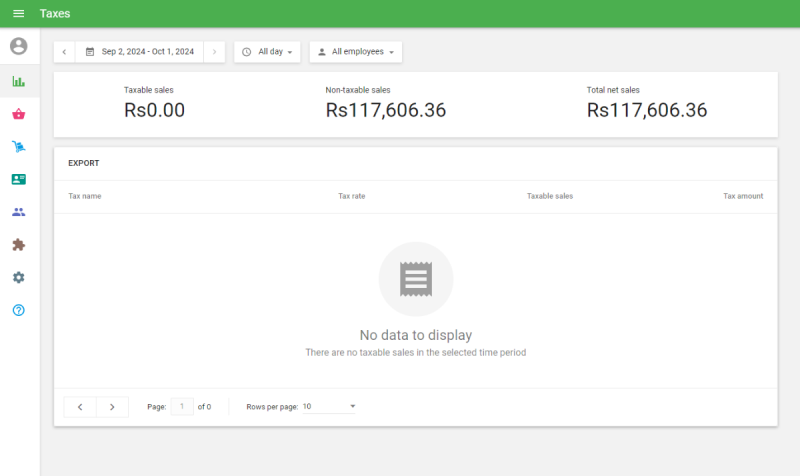Image resolution: width=800 pixels, height=476 pixels.
Task: Open the Reports bar chart icon
Action: pyautogui.click(x=19, y=82)
